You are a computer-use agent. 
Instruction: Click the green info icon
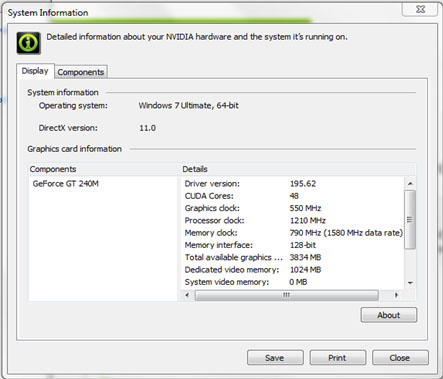(29, 43)
